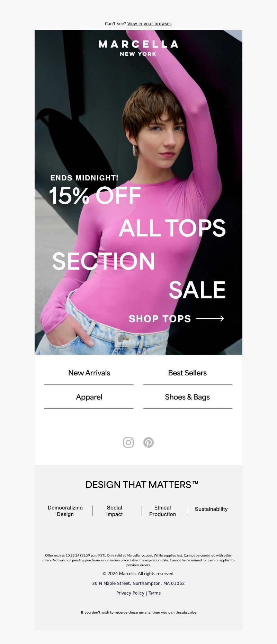277x644 pixels.
Task: Click the Social Impact link
Action: pos(114,511)
